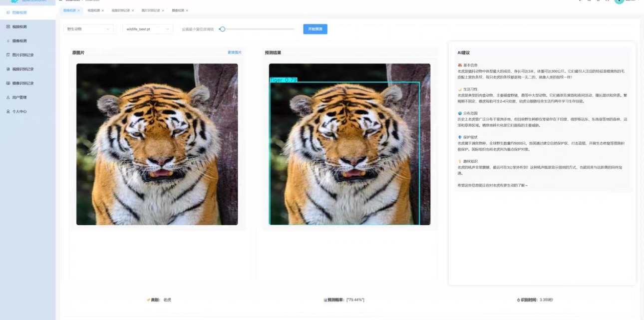The width and height of the screenshot is (644, 320).
Task: Click the blue 开始预测 button
Action: [315, 29]
